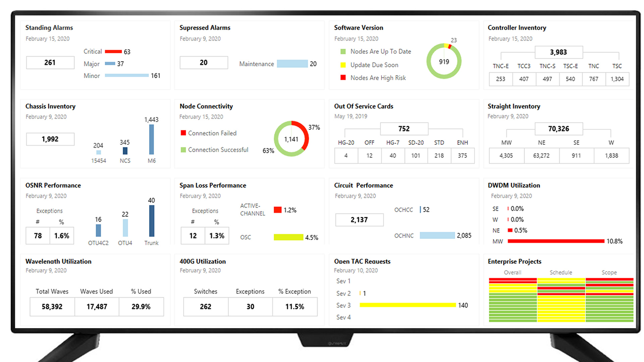Screen dimensions: 644x362
Task: Click the Waves Used value 17,487
Action: (97, 307)
